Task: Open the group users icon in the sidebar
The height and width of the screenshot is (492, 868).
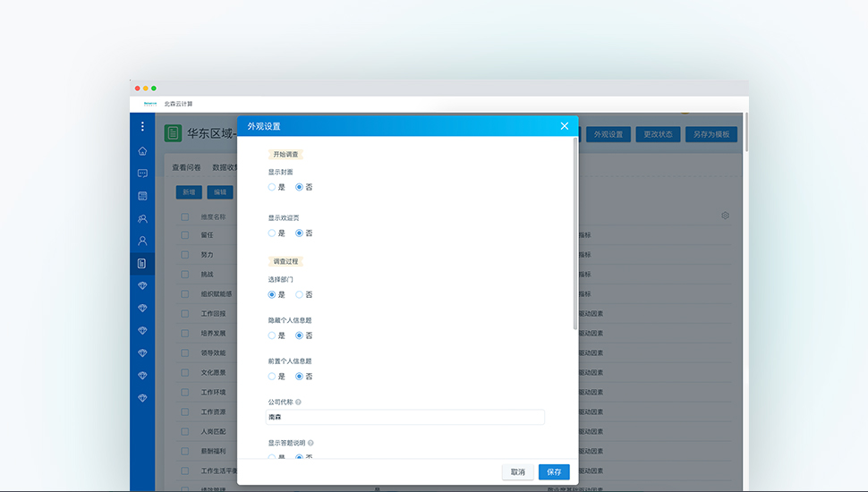Action: pyautogui.click(x=142, y=218)
